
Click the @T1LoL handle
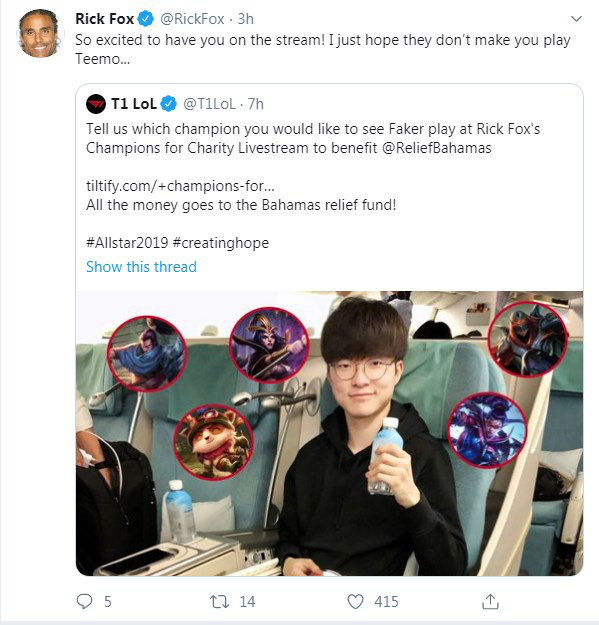point(210,104)
